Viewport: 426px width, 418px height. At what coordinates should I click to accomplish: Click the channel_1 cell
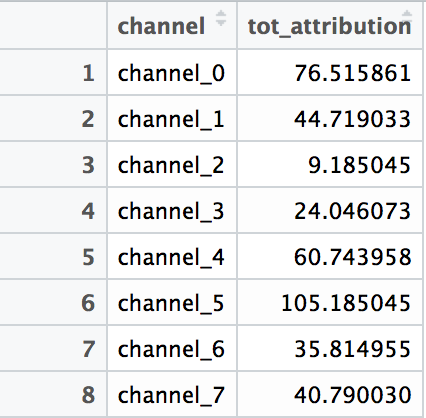[172, 118]
